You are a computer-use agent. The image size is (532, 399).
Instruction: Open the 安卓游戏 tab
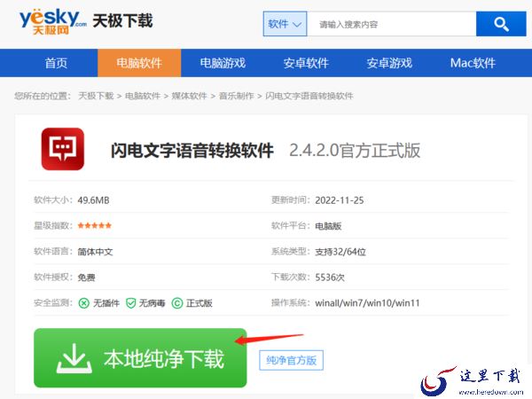[x=389, y=63]
